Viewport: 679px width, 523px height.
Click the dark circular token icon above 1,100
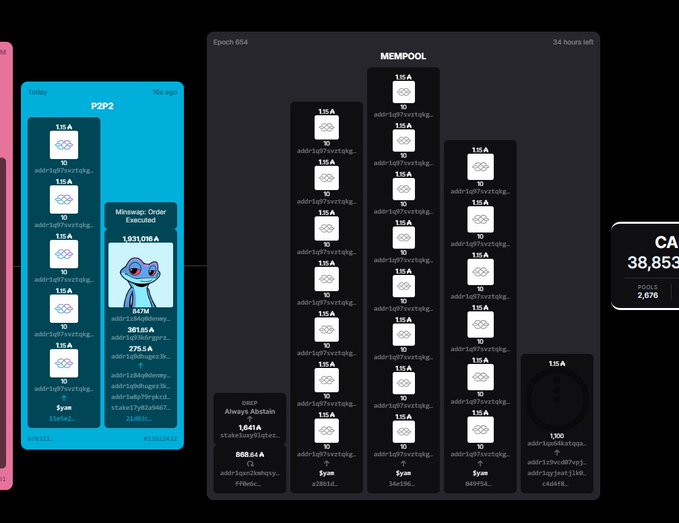click(x=557, y=399)
